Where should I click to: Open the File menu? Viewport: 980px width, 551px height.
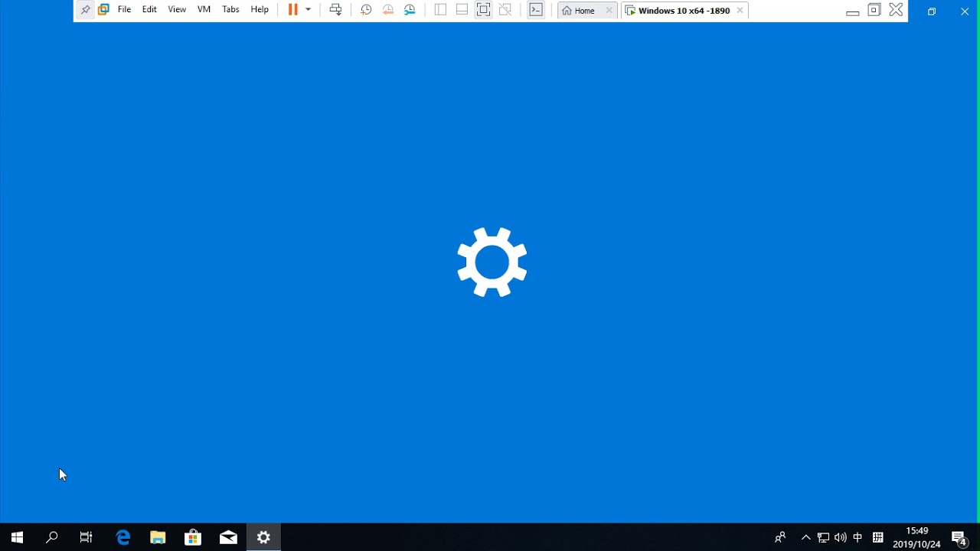(x=124, y=10)
